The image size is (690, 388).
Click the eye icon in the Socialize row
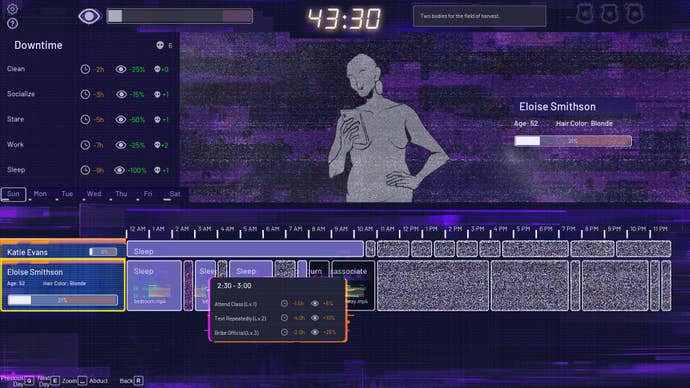[121, 94]
